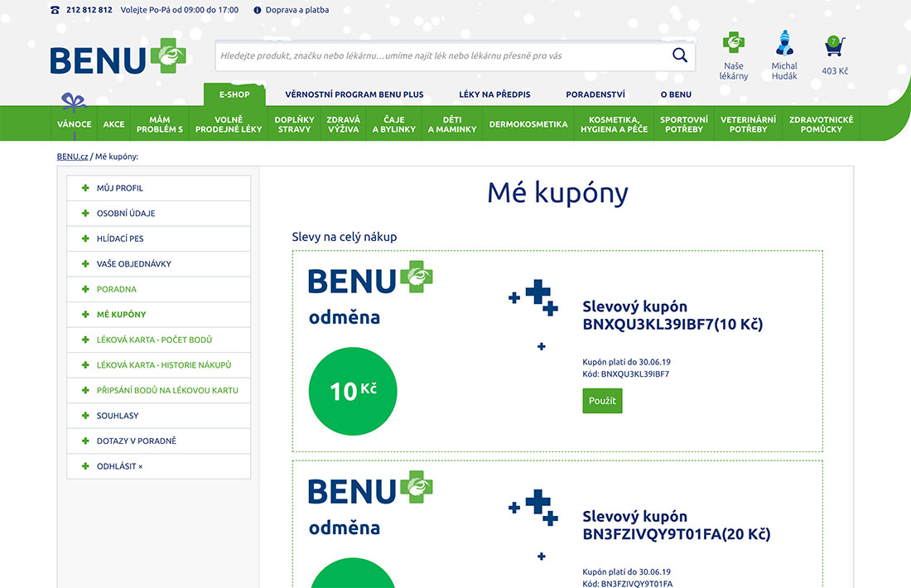Click phone number 212 812 812

click(x=89, y=10)
